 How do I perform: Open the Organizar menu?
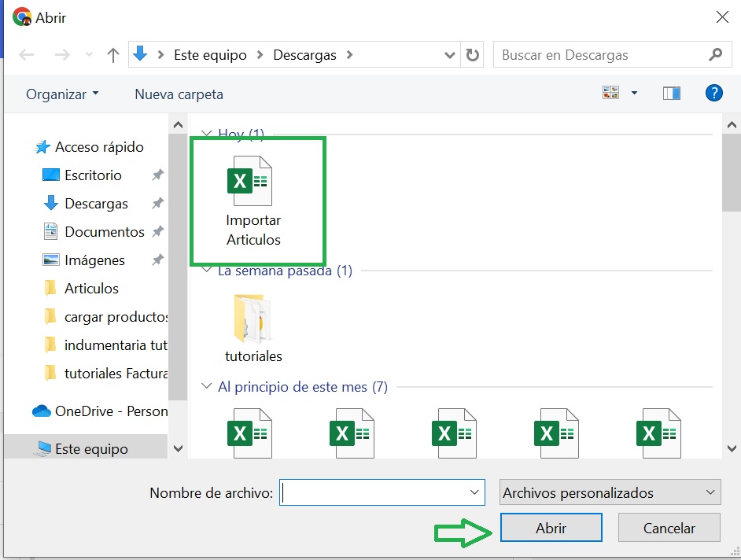[62, 94]
